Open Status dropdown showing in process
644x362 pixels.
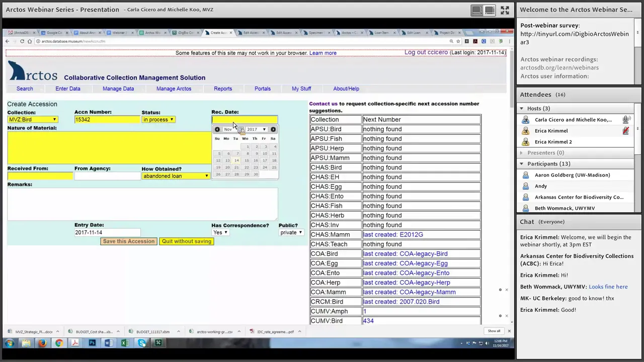point(158,120)
